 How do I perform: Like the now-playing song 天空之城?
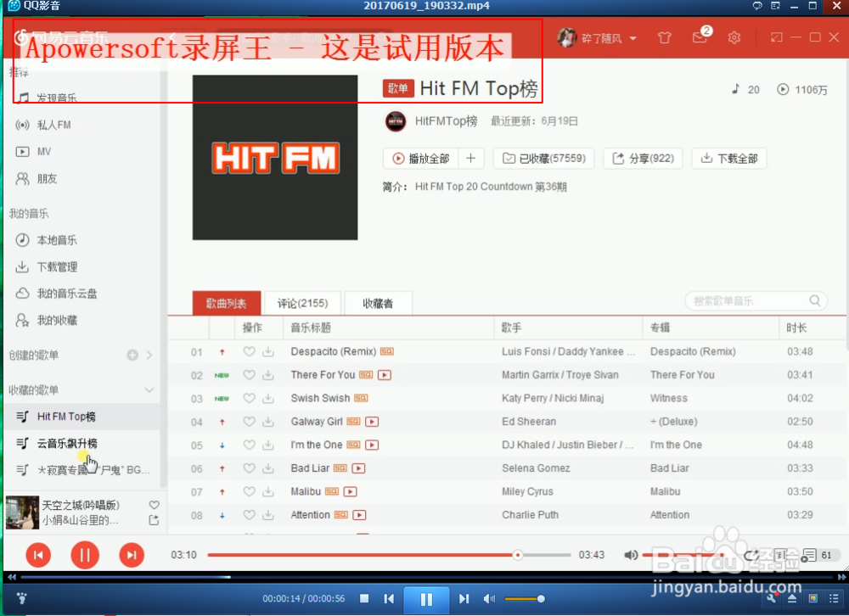point(155,505)
